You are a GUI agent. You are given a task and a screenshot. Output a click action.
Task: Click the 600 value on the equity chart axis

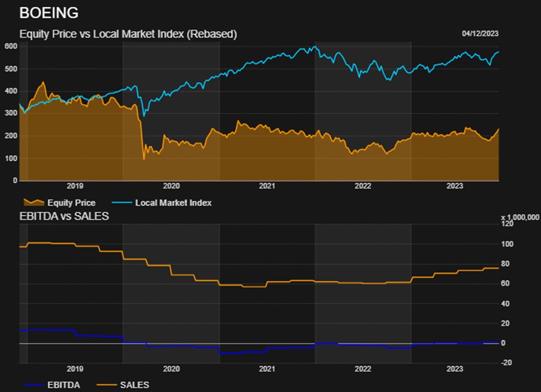(11, 46)
